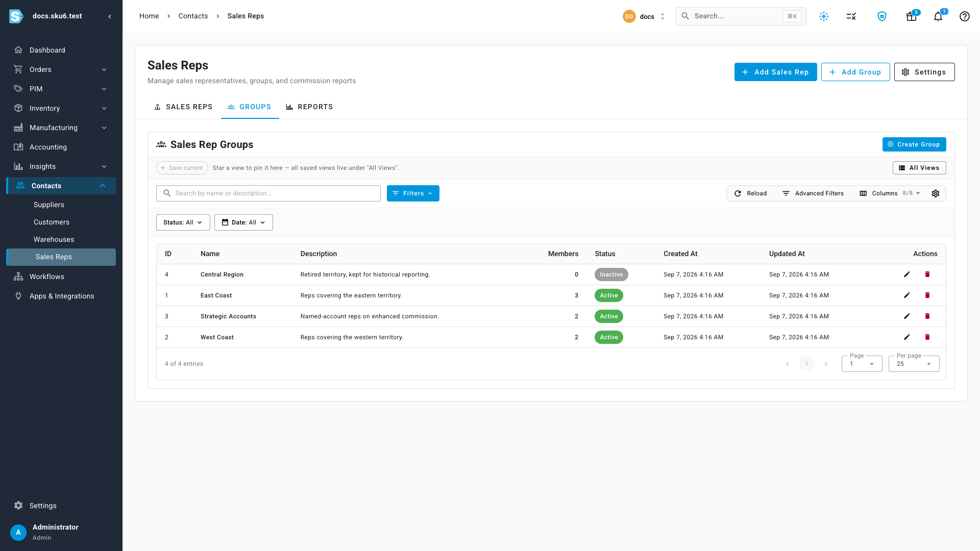This screenshot has height=551, width=980.
Task: Open the docs workspace switcher
Action: 644,16
